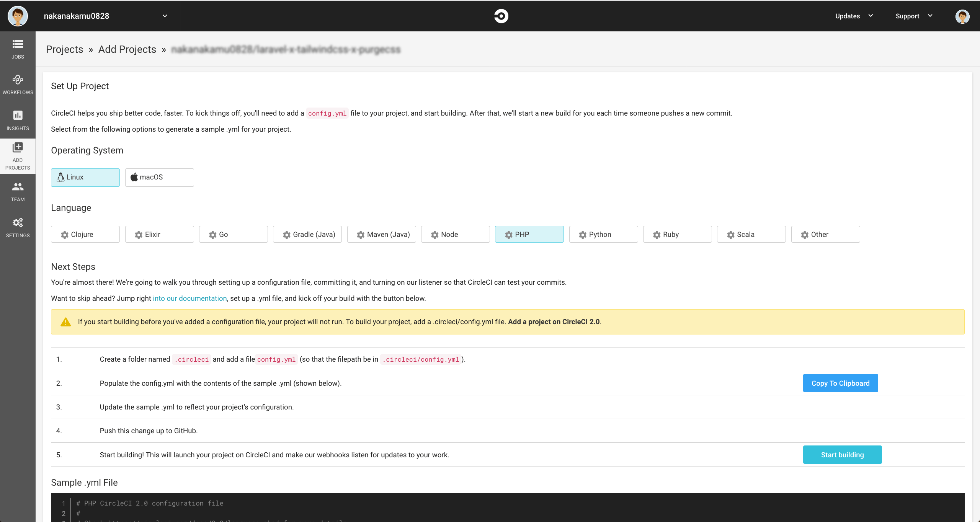Click the organization avatar at top left
The width and height of the screenshot is (980, 522).
point(18,16)
